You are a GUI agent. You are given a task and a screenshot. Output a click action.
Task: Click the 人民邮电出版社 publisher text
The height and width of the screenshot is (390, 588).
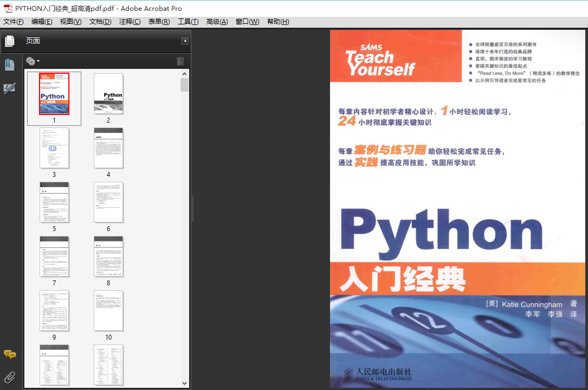coord(383,372)
